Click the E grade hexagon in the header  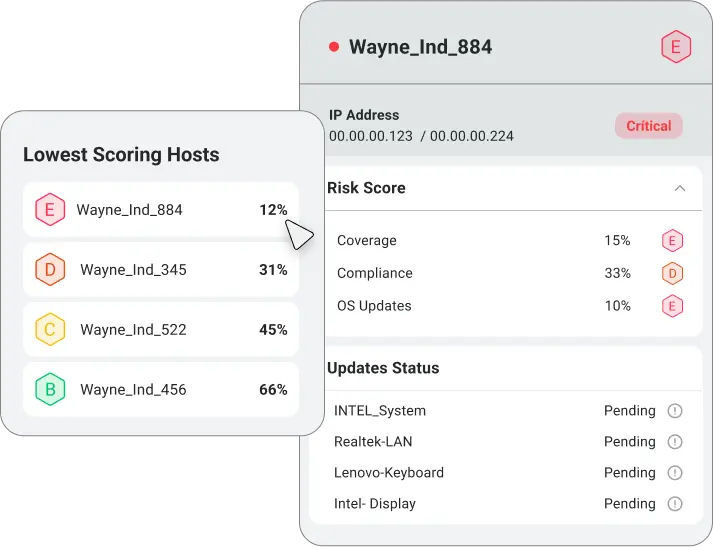pos(676,47)
